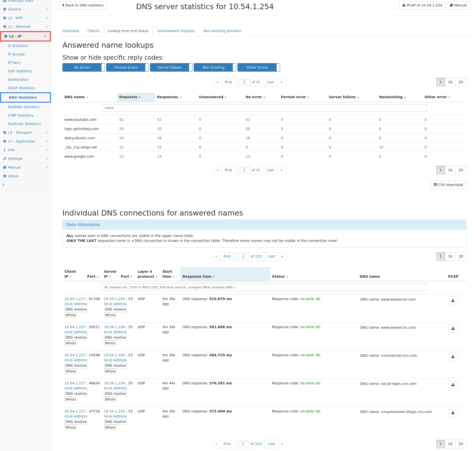
Task: Open ICMP Statistics in the sidebar
Action: tap(21, 115)
